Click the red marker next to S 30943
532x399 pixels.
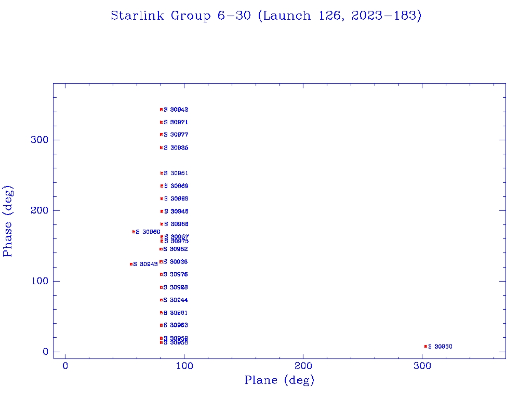coord(131,264)
